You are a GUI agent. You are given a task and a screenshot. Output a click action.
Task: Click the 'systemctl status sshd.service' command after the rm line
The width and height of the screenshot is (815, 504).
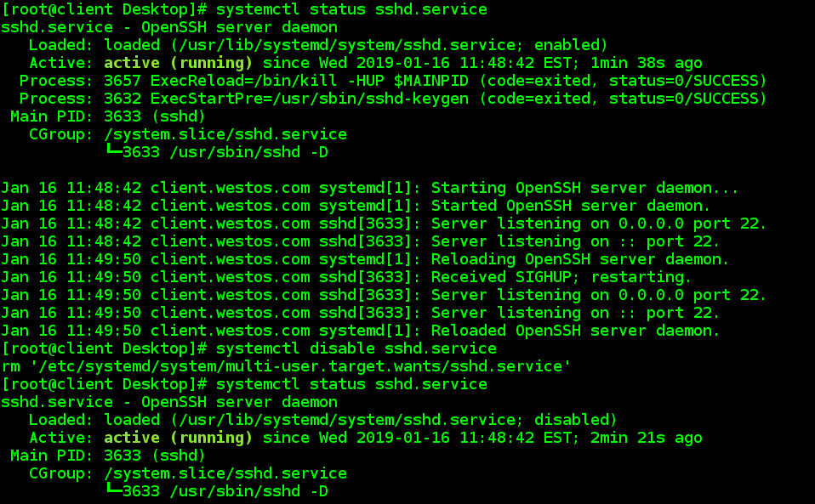click(351, 384)
